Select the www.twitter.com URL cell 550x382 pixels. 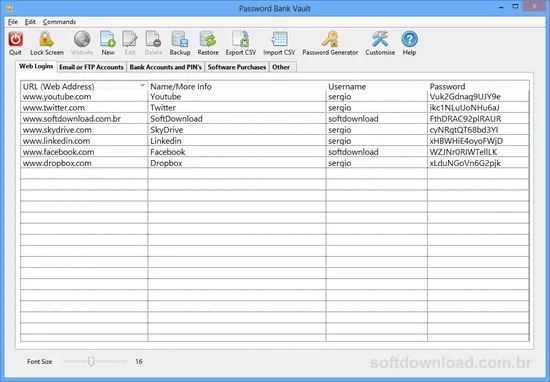pos(84,107)
